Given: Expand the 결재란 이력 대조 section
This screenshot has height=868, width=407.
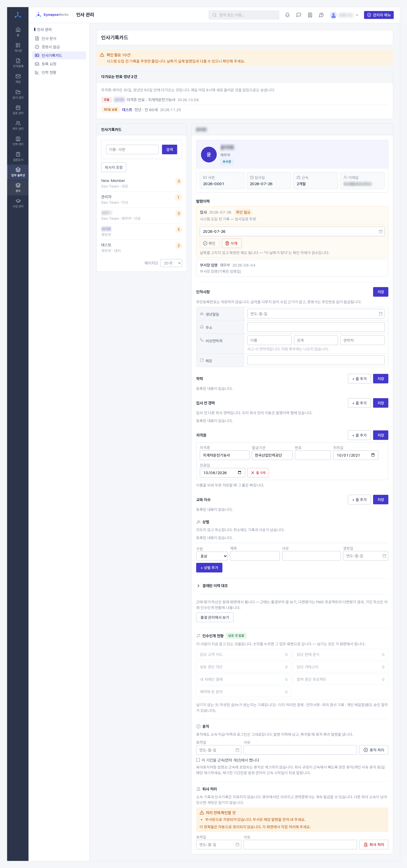Looking at the screenshot, I should coord(212,586).
